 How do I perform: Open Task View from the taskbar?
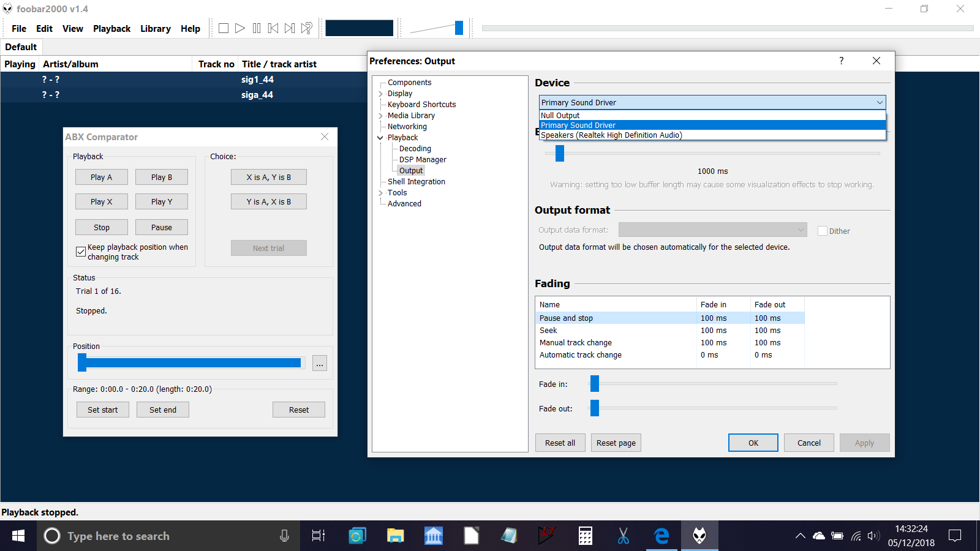point(318,536)
